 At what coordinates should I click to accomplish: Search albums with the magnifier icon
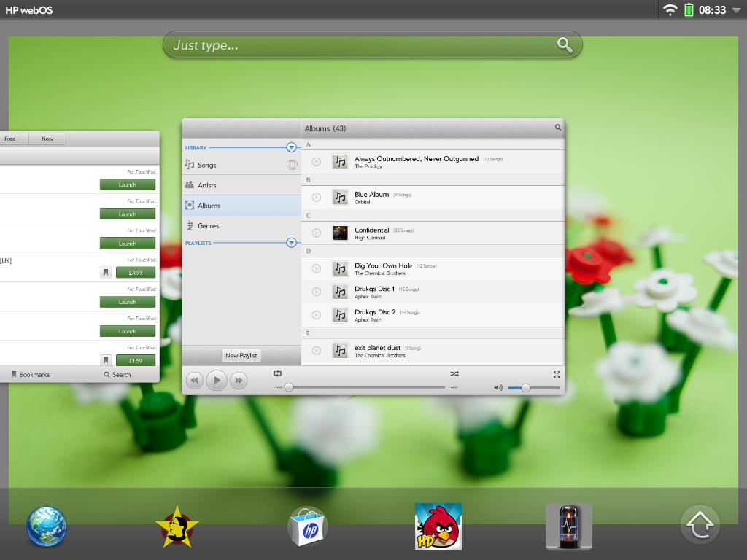point(558,127)
